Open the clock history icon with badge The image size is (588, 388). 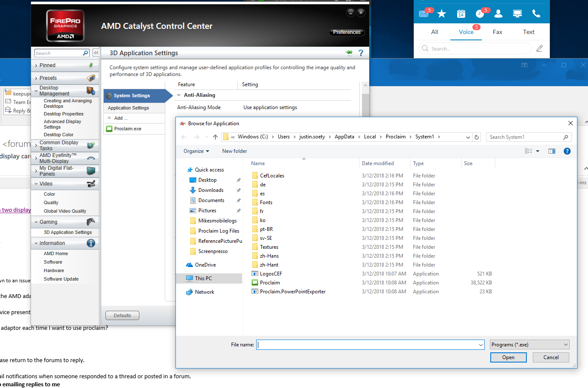point(480,14)
